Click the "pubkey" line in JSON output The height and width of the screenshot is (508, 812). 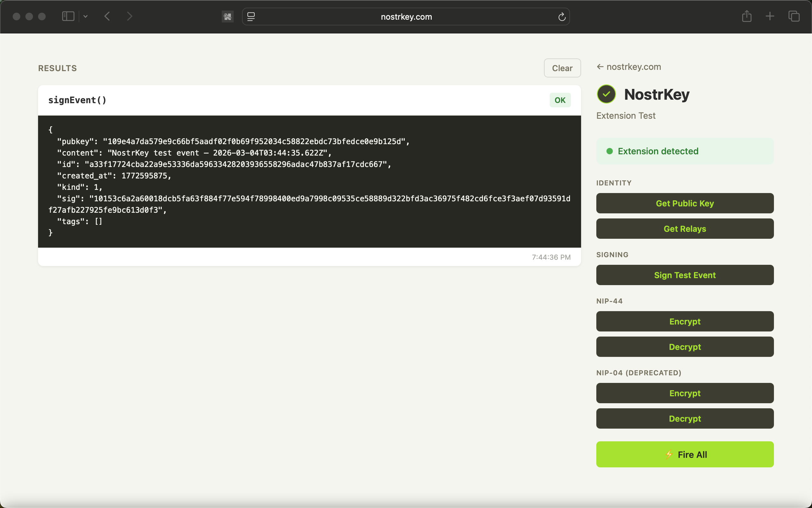pyautogui.click(x=233, y=142)
